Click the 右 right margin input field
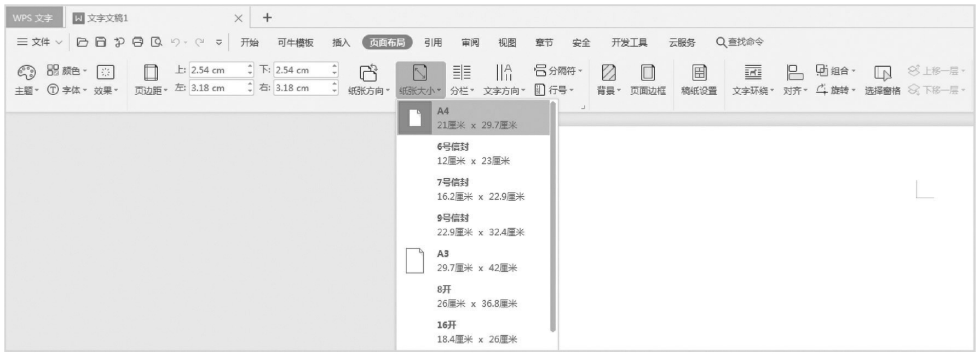The image size is (980, 356). pos(302,87)
